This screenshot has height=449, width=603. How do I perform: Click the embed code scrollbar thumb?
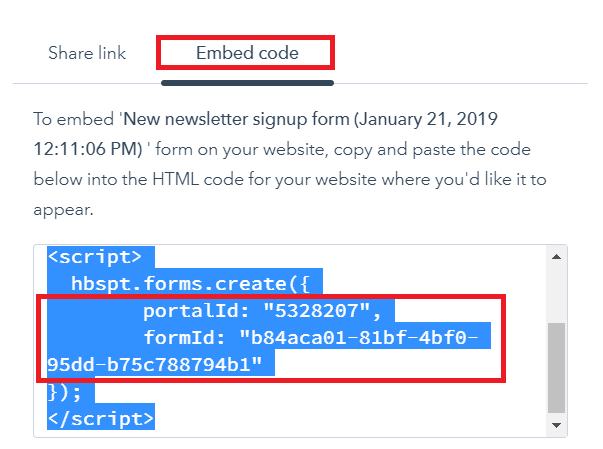(x=556, y=360)
